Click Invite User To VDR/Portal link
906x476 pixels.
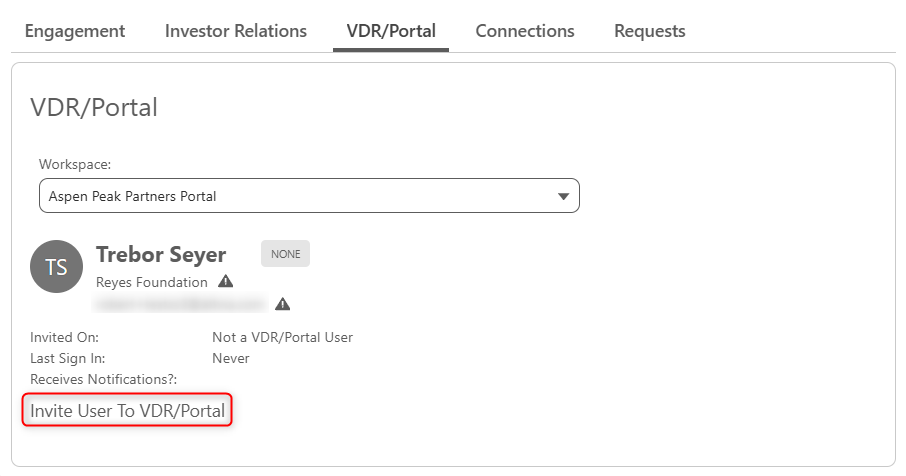point(127,411)
